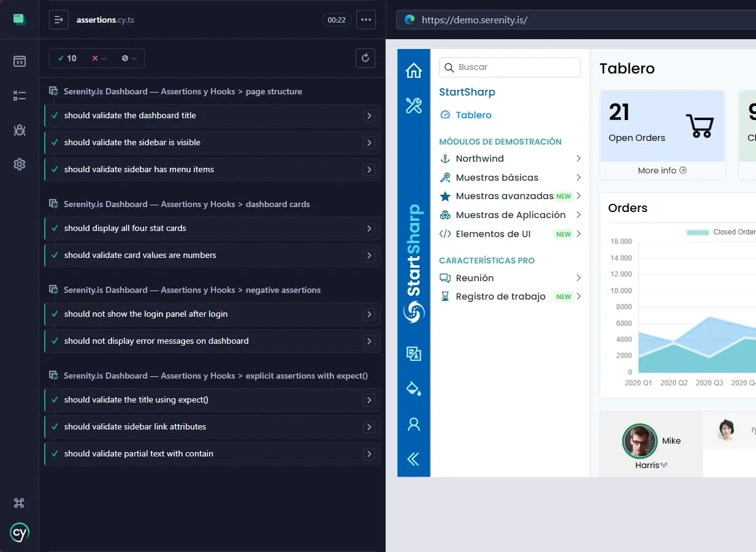Viewport: 756px width, 552px height.
Task: Open keyboard shortcuts command icon
Action: [x=19, y=503]
